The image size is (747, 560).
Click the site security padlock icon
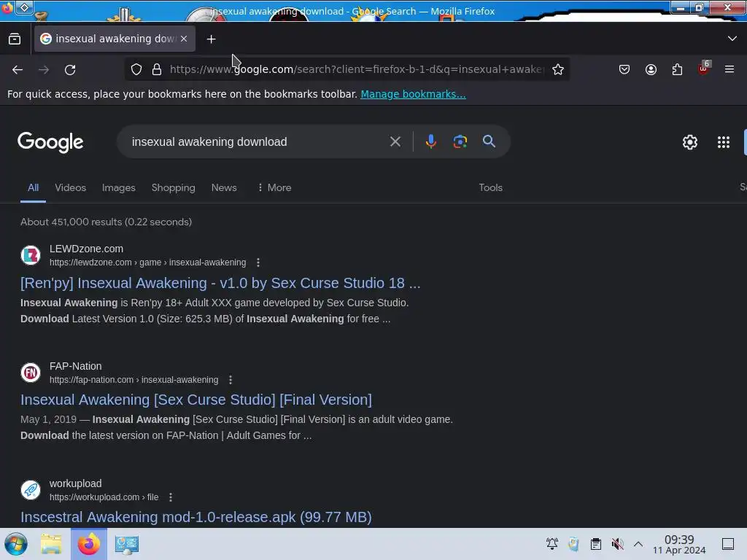[x=157, y=69]
